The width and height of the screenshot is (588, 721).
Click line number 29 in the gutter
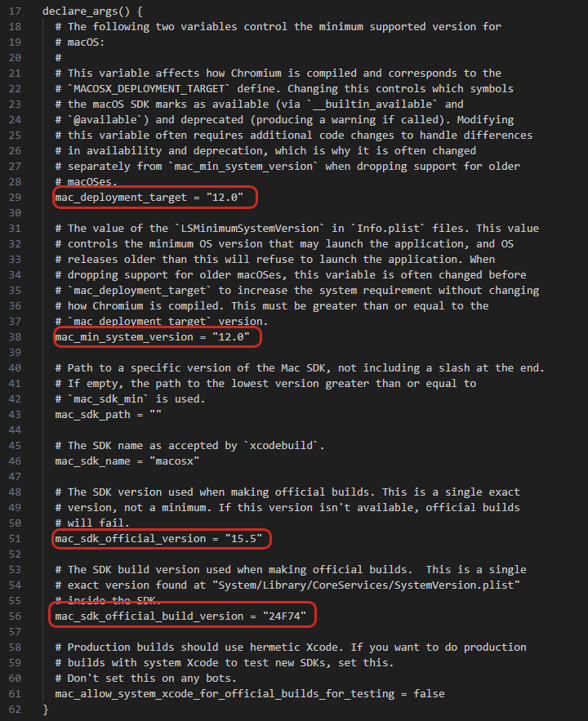(15, 198)
